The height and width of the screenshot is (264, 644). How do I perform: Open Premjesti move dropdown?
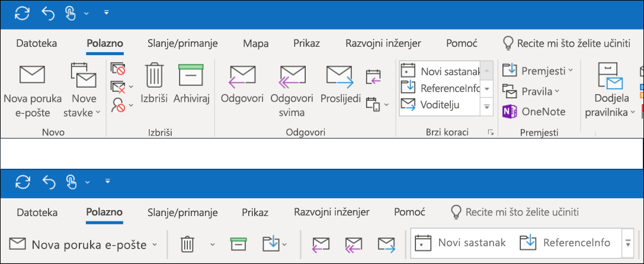[x=537, y=70]
